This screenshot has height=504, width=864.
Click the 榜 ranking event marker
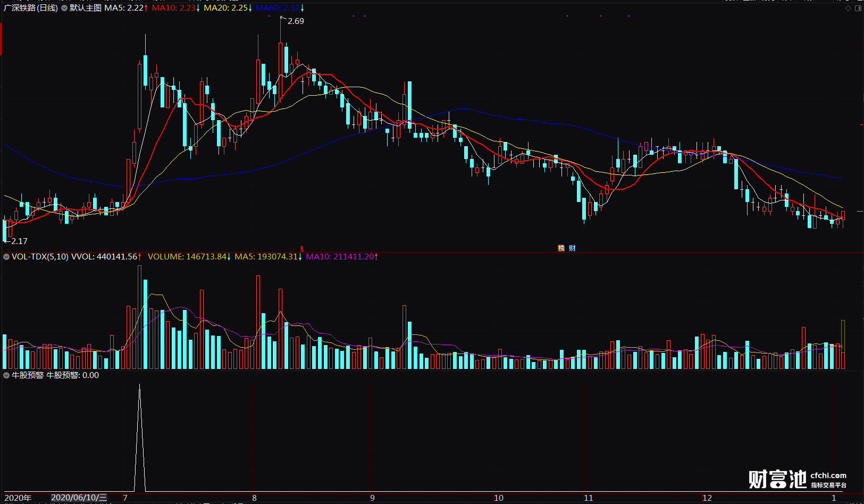[x=561, y=248]
